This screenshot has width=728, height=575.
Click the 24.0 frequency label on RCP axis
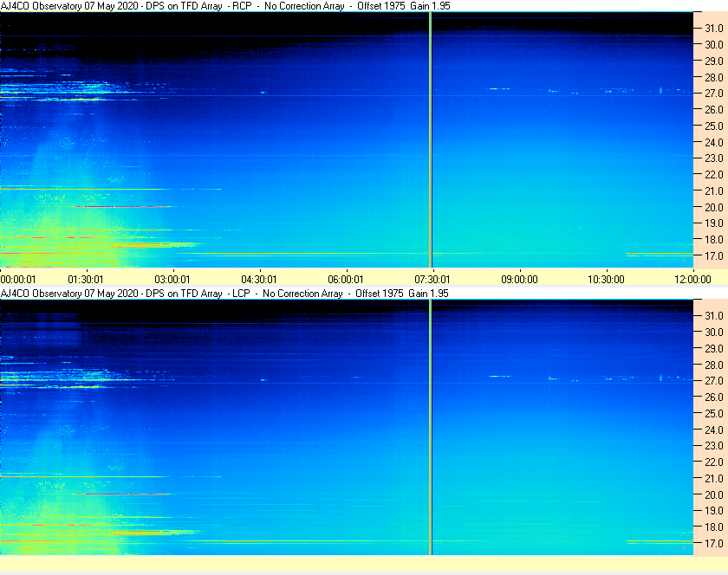pyautogui.click(x=714, y=142)
